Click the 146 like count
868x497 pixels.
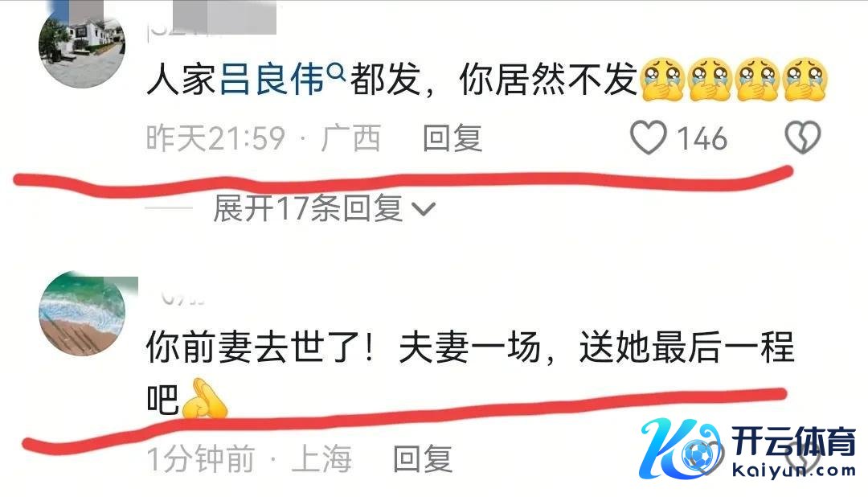702,138
